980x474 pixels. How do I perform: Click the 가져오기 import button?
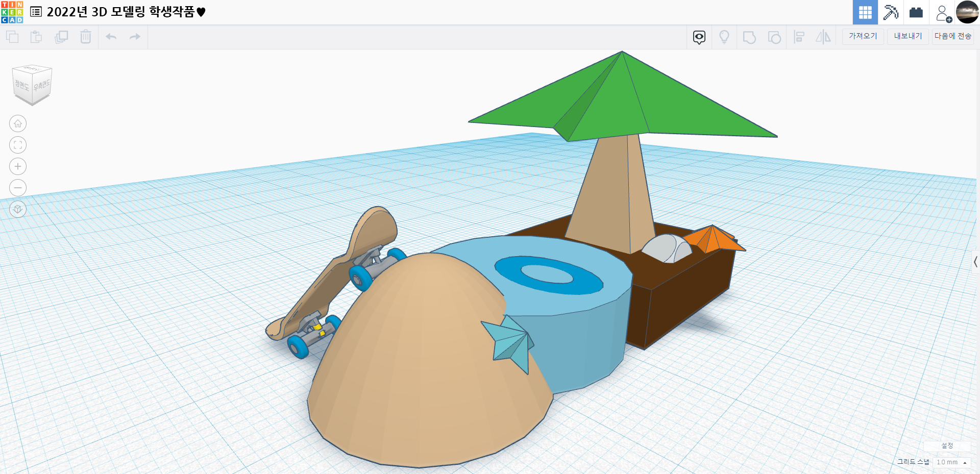coord(863,36)
